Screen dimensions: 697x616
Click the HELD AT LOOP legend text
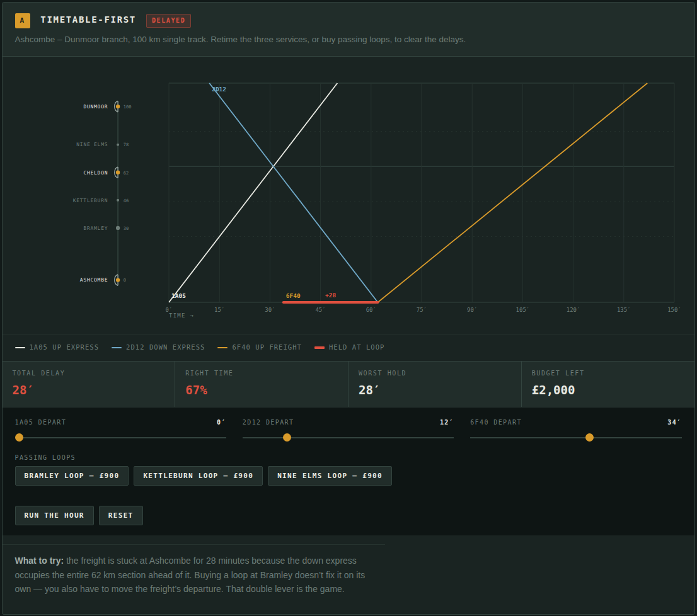(357, 347)
